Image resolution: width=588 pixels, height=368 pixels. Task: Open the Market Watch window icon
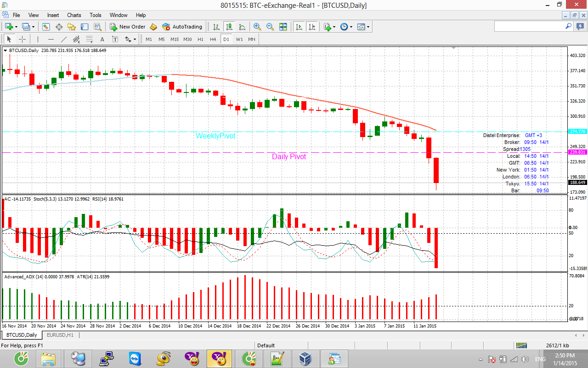point(46,27)
